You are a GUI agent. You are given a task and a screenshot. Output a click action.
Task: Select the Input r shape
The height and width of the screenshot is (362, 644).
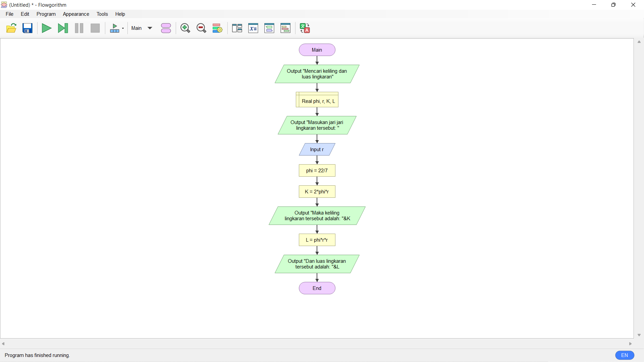click(x=317, y=149)
